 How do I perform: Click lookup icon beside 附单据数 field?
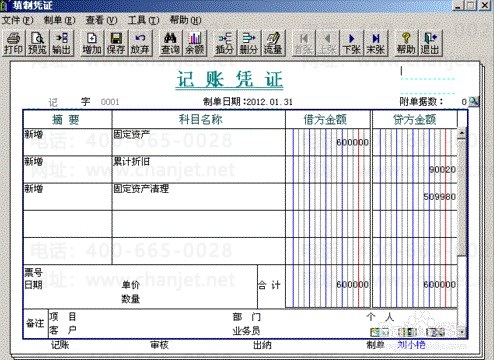click(x=473, y=102)
